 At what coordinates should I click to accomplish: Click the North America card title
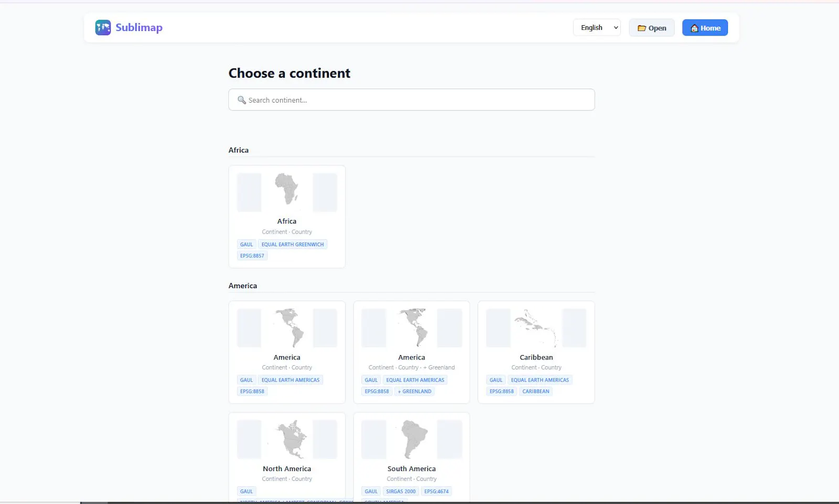pos(287,469)
